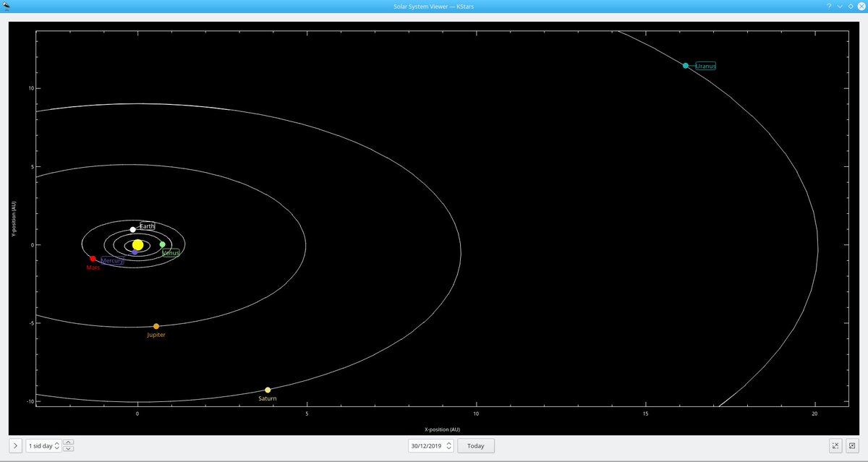868x462 pixels.
Task: Increase the time step unit with the up arrow
Action: pyautogui.click(x=68, y=442)
